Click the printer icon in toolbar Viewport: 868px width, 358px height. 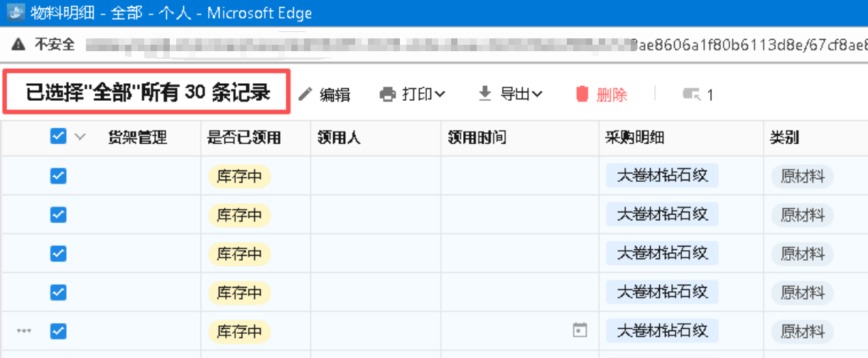click(388, 94)
